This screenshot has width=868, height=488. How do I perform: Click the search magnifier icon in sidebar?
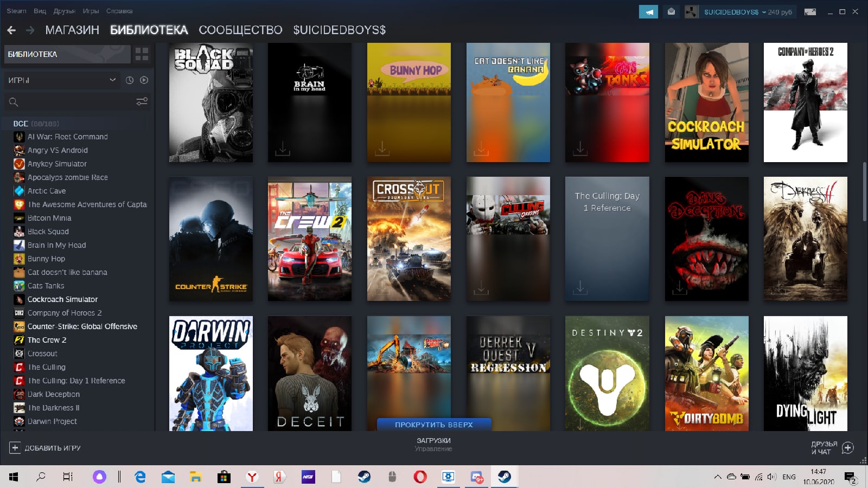[x=14, y=101]
